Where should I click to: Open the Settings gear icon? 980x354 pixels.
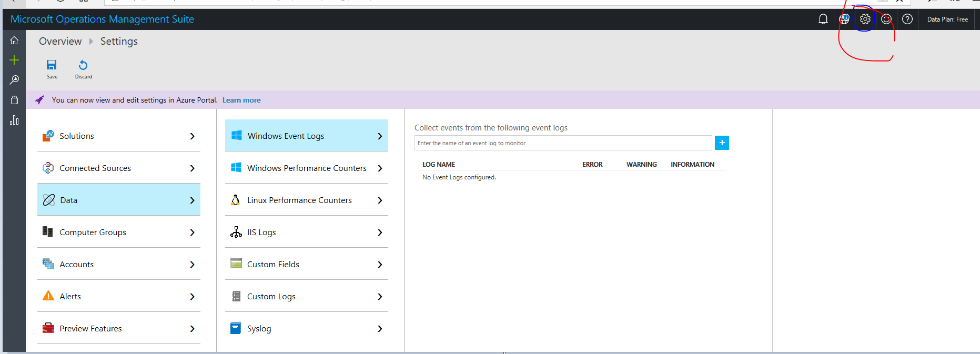click(865, 19)
